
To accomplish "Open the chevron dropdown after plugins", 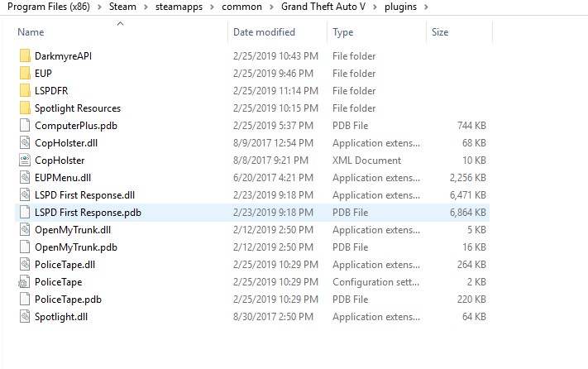I will (427, 7).
